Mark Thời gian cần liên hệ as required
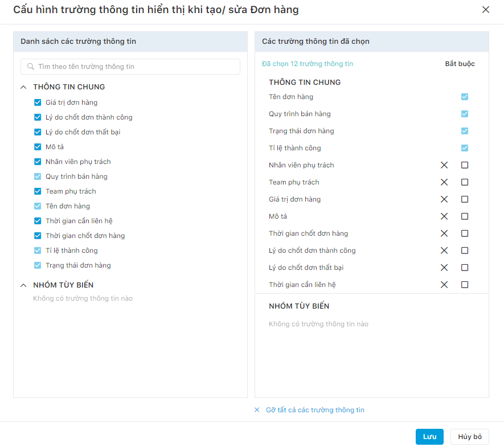This screenshot has width=504, height=447. tap(465, 284)
